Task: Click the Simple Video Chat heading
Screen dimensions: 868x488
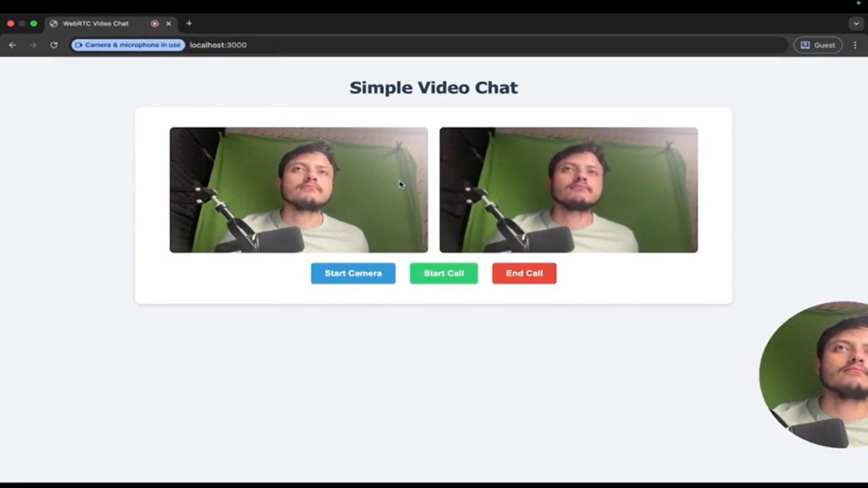Action: pos(433,88)
